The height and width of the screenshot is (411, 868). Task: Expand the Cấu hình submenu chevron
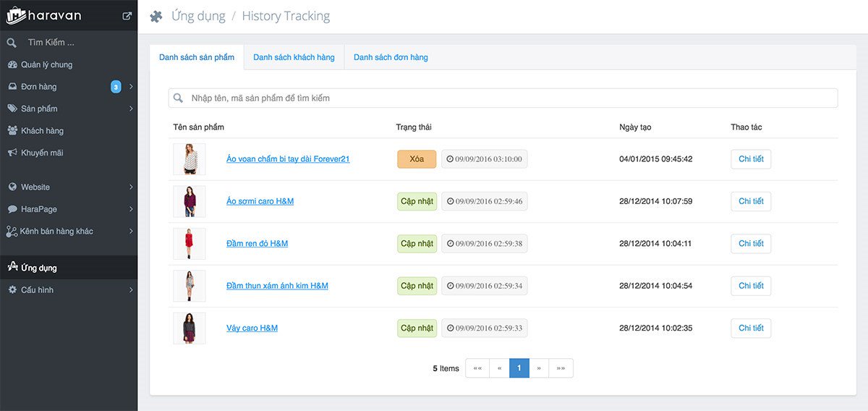pyautogui.click(x=131, y=289)
